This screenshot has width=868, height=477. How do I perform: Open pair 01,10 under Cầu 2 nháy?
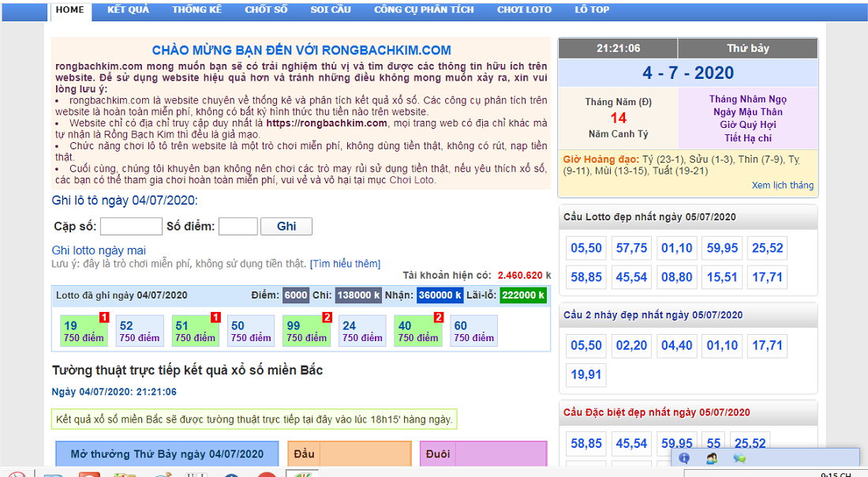click(722, 345)
